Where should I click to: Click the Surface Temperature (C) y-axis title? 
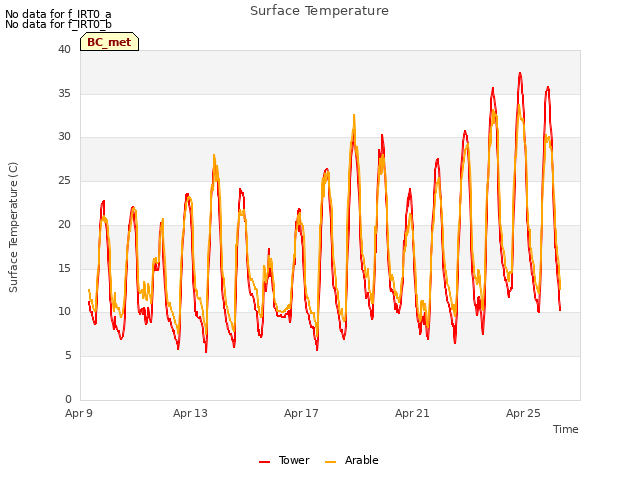tap(13, 227)
